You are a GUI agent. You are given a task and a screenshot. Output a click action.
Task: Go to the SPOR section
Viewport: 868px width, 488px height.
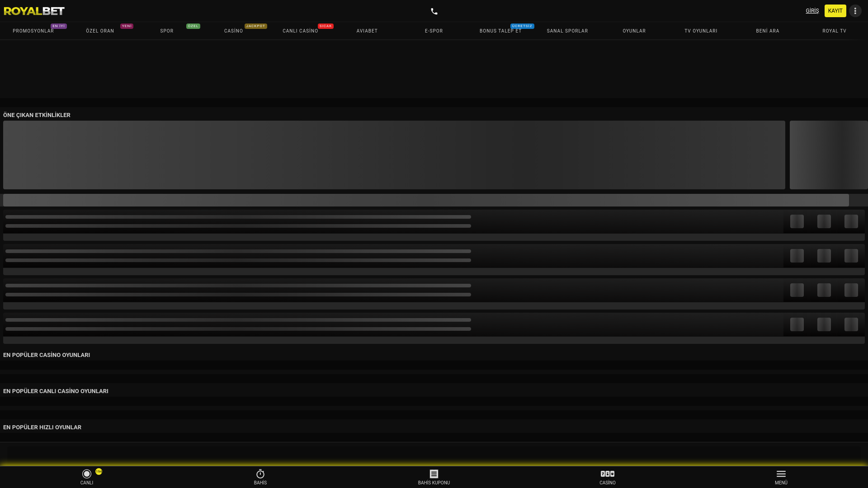click(x=167, y=31)
